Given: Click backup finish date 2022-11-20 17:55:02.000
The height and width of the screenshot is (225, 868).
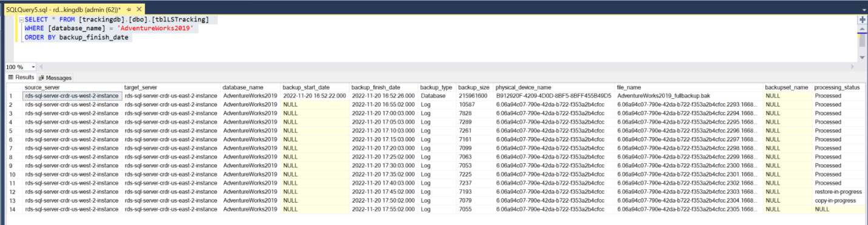Looking at the screenshot, I should click(384, 209).
